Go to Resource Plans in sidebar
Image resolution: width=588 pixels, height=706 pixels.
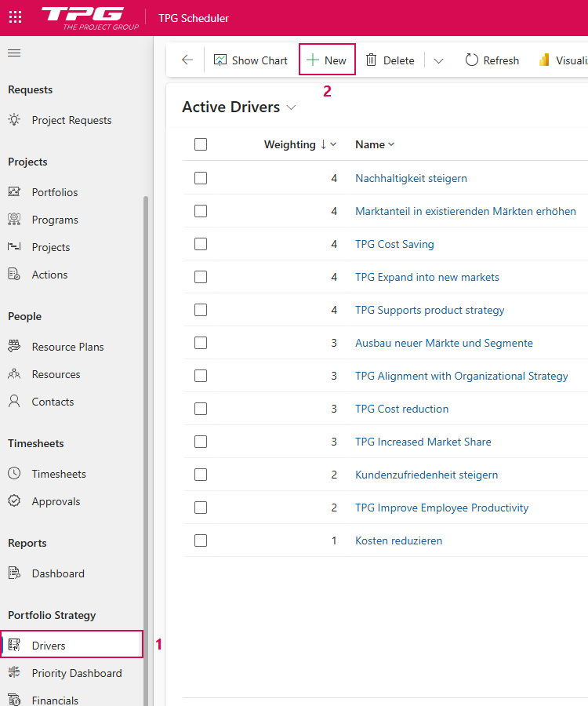(67, 347)
